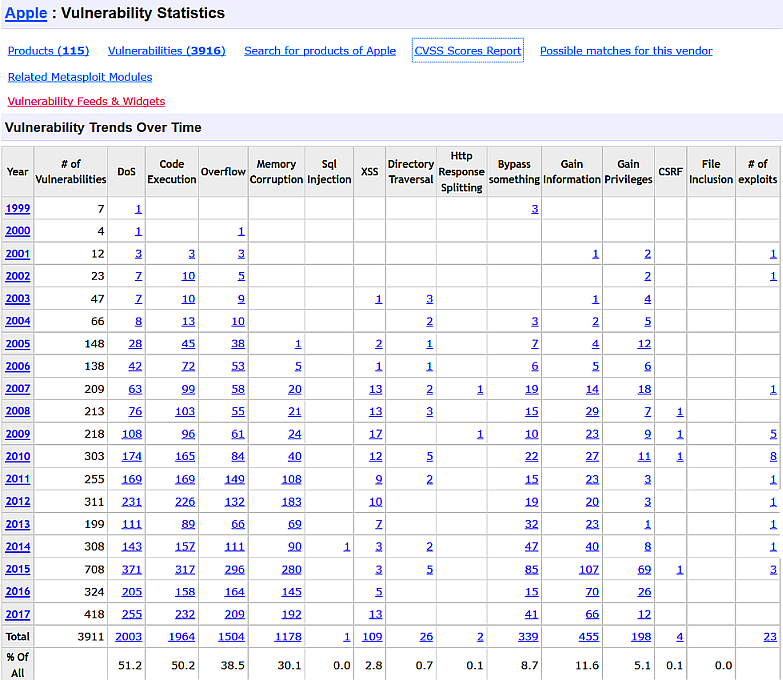This screenshot has width=783, height=680.
Task: Click Total Gain Information count 455
Action: (x=589, y=637)
